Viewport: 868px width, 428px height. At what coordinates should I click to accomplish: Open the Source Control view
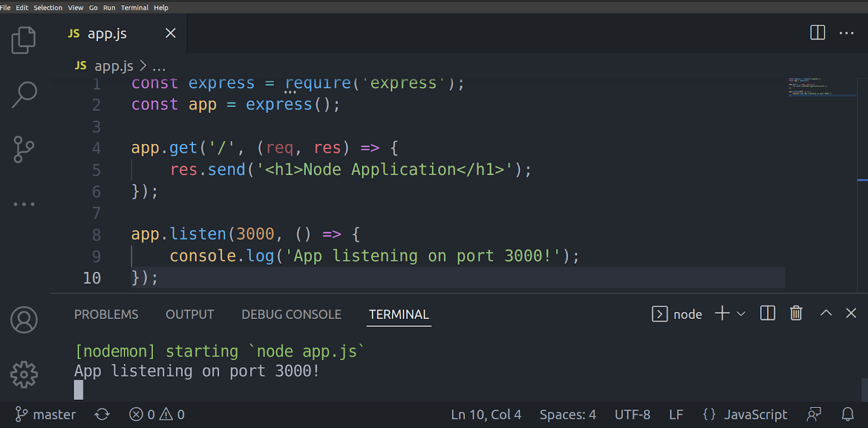pos(23,149)
